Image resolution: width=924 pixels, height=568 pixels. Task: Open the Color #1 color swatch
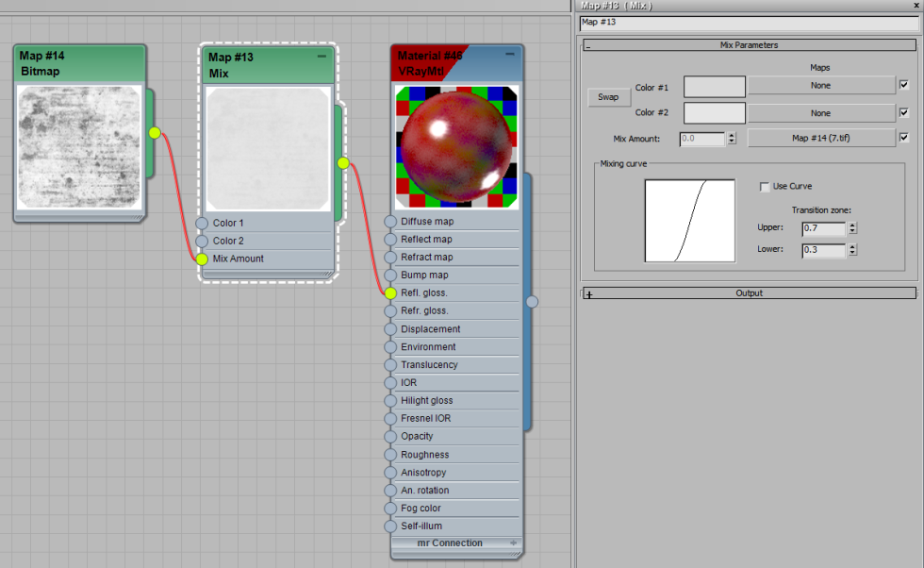click(714, 87)
